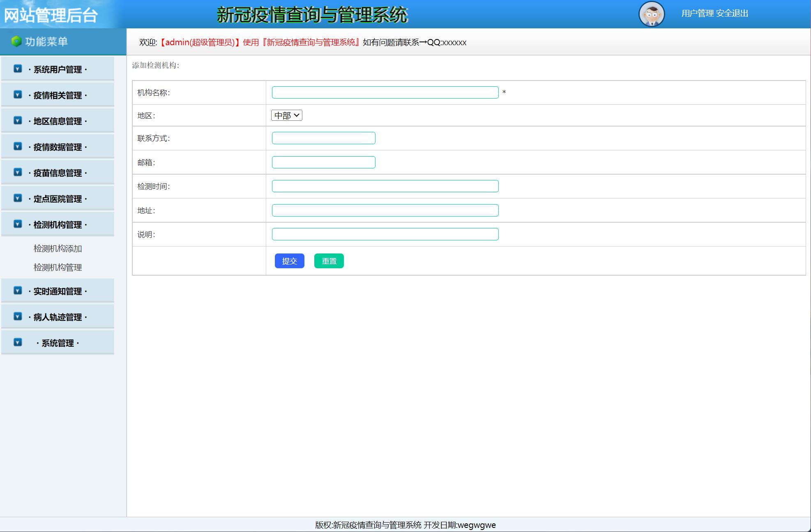This screenshot has width=811, height=532.
Task: Expand the 病人轨迹管理 menu section
Action: click(58, 317)
